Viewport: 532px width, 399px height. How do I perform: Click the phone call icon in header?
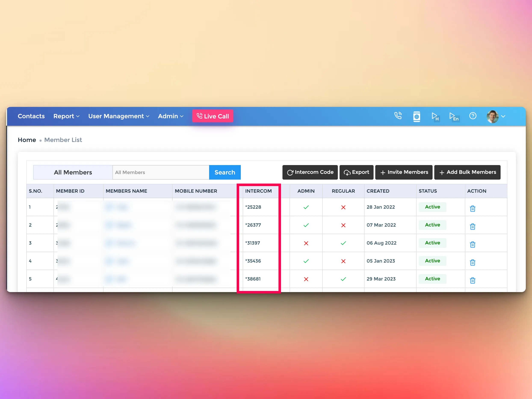click(398, 116)
